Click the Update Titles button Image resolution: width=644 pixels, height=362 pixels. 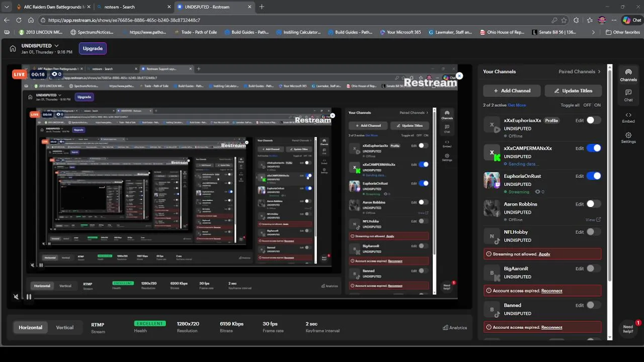tap(573, 90)
